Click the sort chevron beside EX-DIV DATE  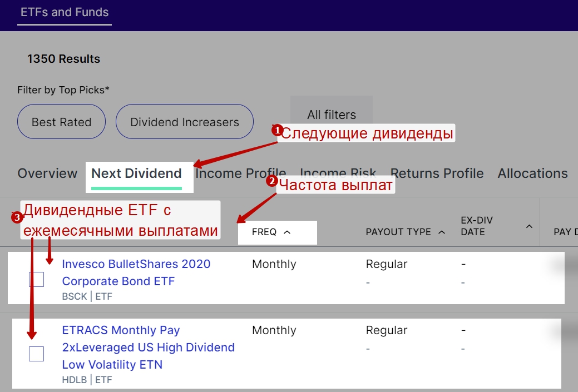pos(529,226)
